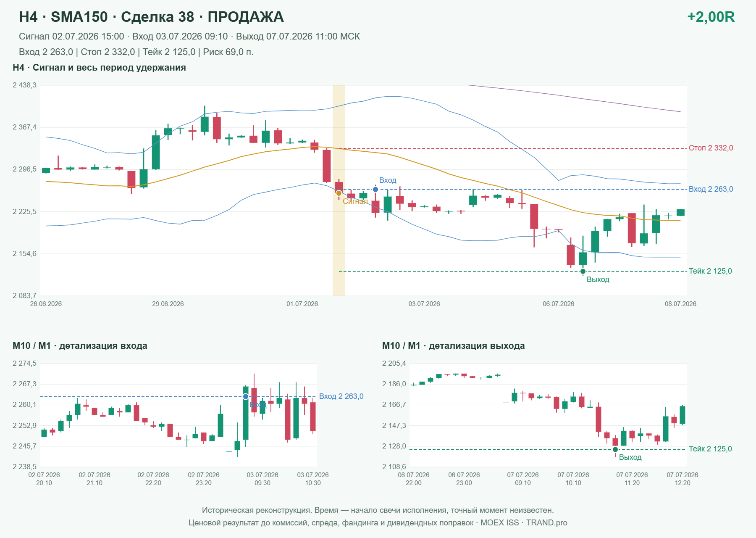
Task: Click the 01.07.2026 date axis label
Action: click(302, 304)
